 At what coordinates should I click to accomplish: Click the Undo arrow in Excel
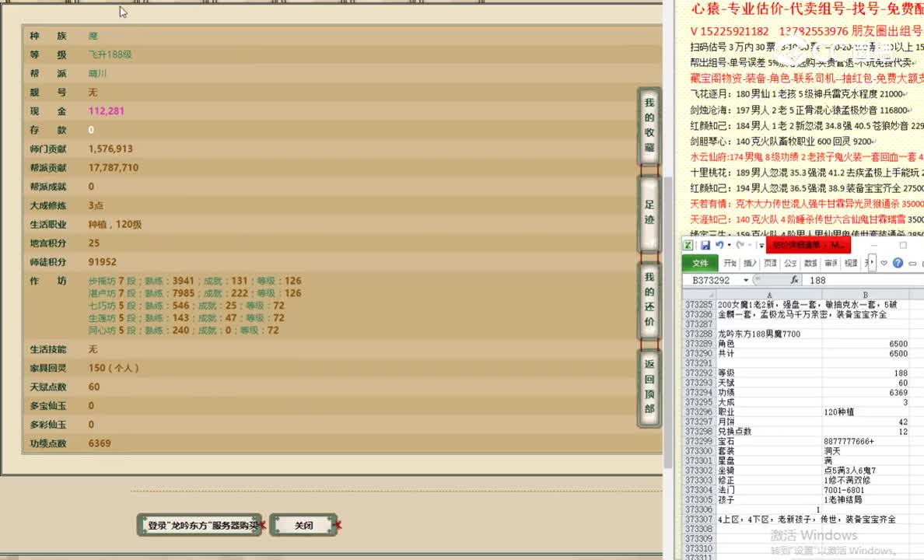(x=719, y=245)
